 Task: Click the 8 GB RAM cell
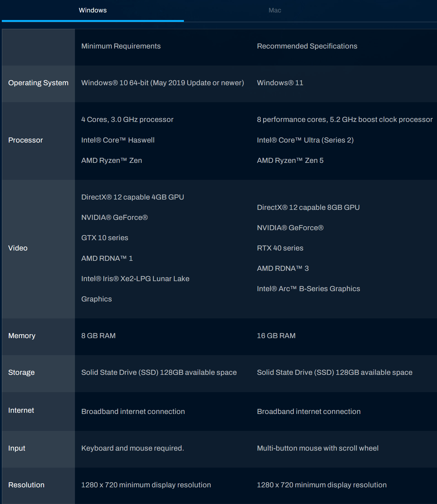point(98,336)
